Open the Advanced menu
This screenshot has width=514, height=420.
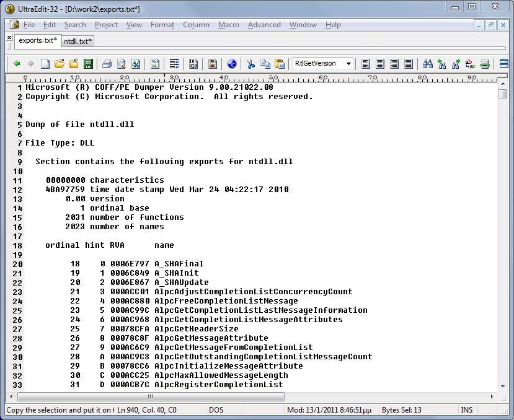pyautogui.click(x=264, y=25)
